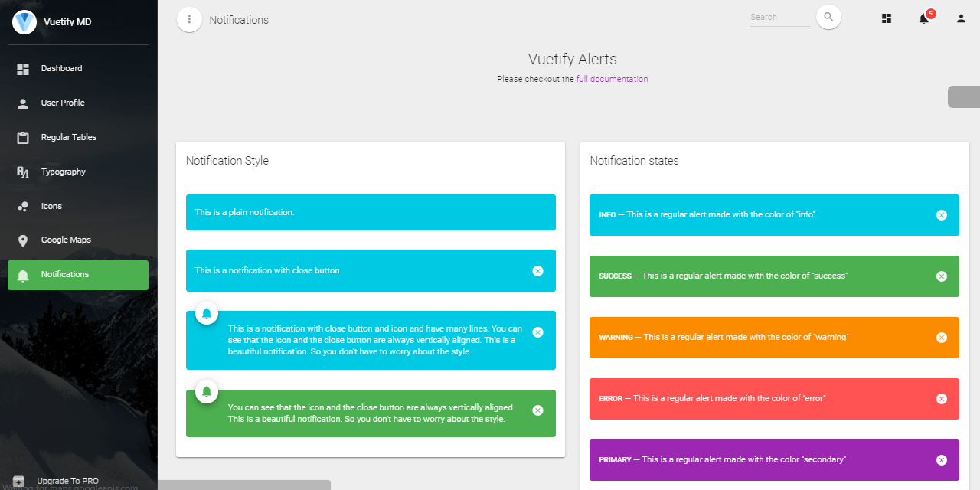Viewport: 980px width, 490px height.
Task: Click Upgrade To PRO label in sidebar
Action: pos(67,482)
